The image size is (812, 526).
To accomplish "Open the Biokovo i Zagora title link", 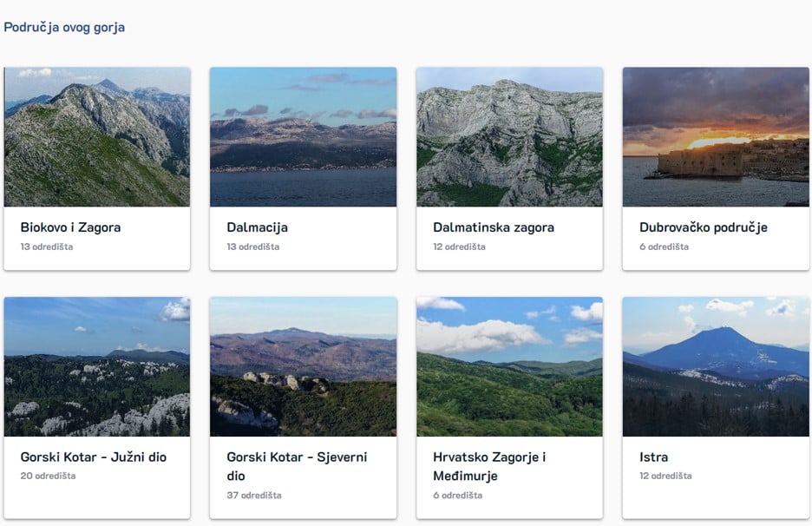I will [x=70, y=227].
